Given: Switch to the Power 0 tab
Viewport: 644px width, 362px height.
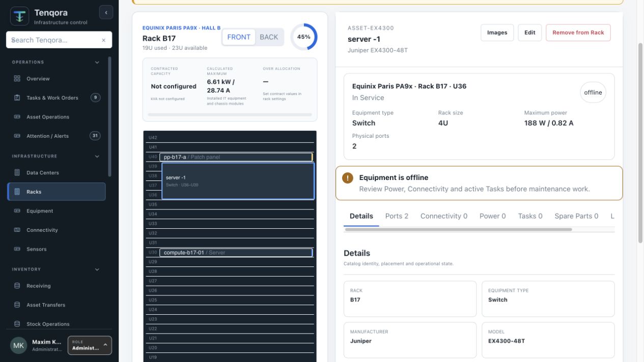Looking at the screenshot, I should pyautogui.click(x=493, y=216).
